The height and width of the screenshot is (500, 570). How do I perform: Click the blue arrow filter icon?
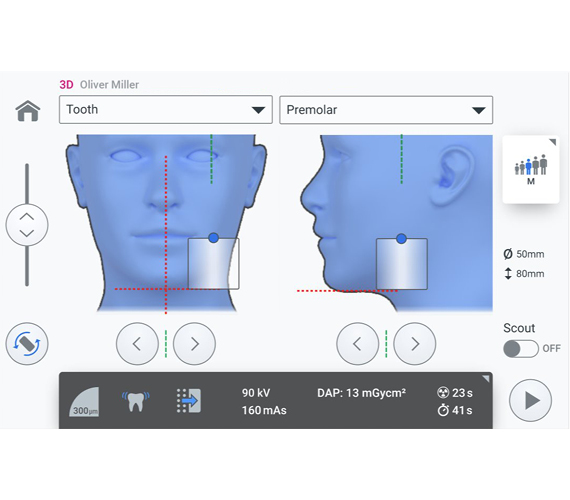point(189,401)
